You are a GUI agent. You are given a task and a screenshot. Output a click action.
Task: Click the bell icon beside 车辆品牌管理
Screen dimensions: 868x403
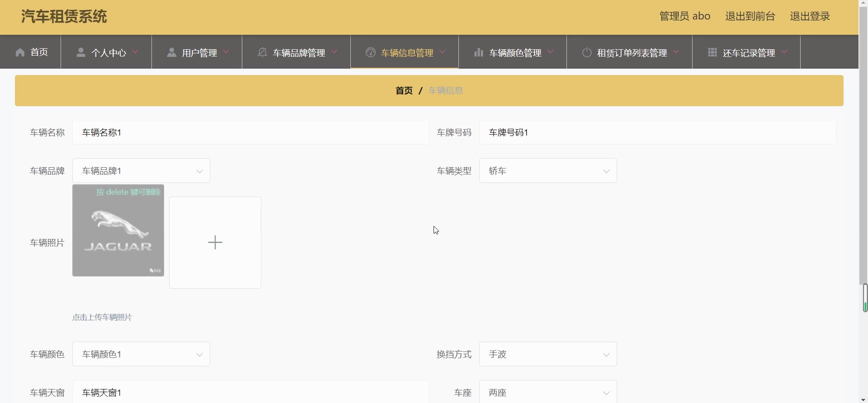262,52
